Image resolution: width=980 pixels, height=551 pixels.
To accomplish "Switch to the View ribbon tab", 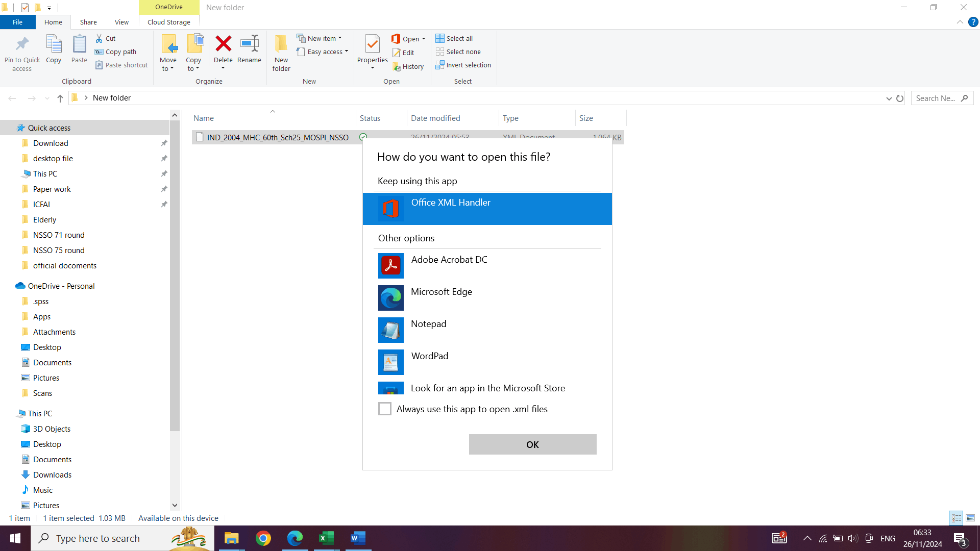I will click(121, 22).
